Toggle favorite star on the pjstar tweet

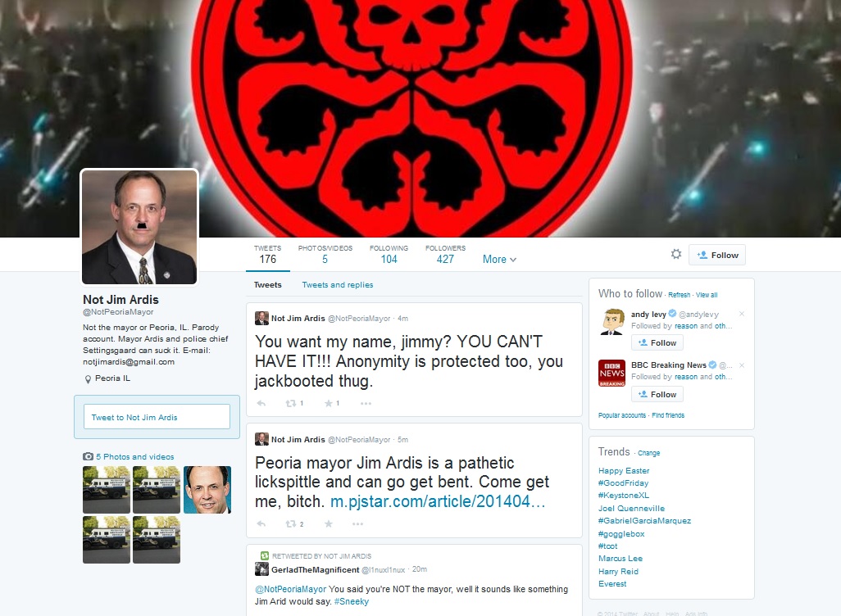(x=328, y=523)
